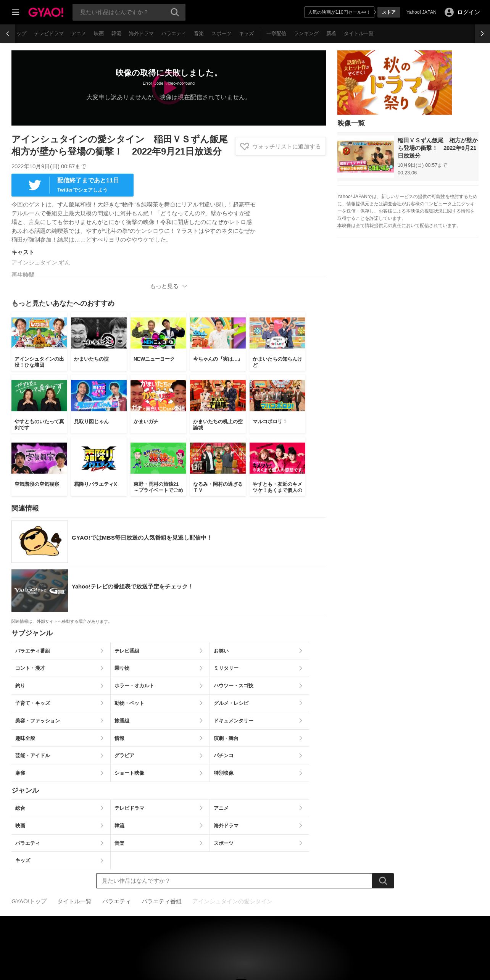Open the MBS毎日放送 related info link
Viewport: 490px width, 980px height.
[169, 542]
